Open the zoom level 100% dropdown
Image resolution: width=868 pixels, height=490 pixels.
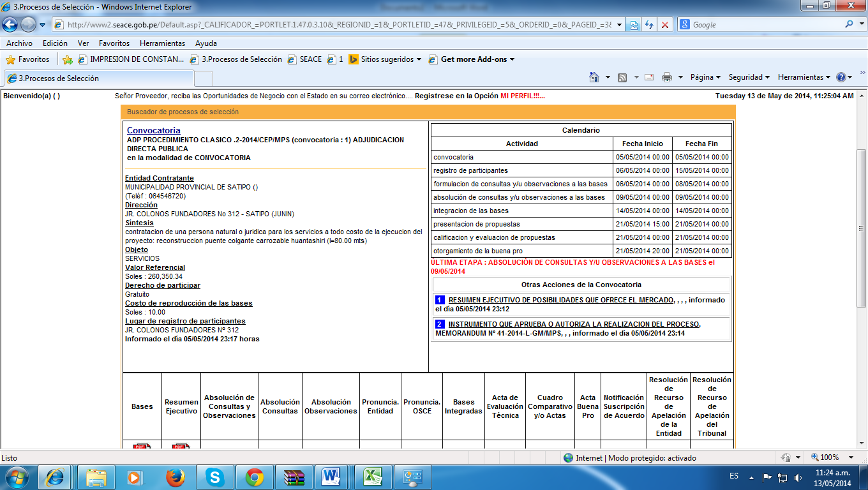coord(850,457)
